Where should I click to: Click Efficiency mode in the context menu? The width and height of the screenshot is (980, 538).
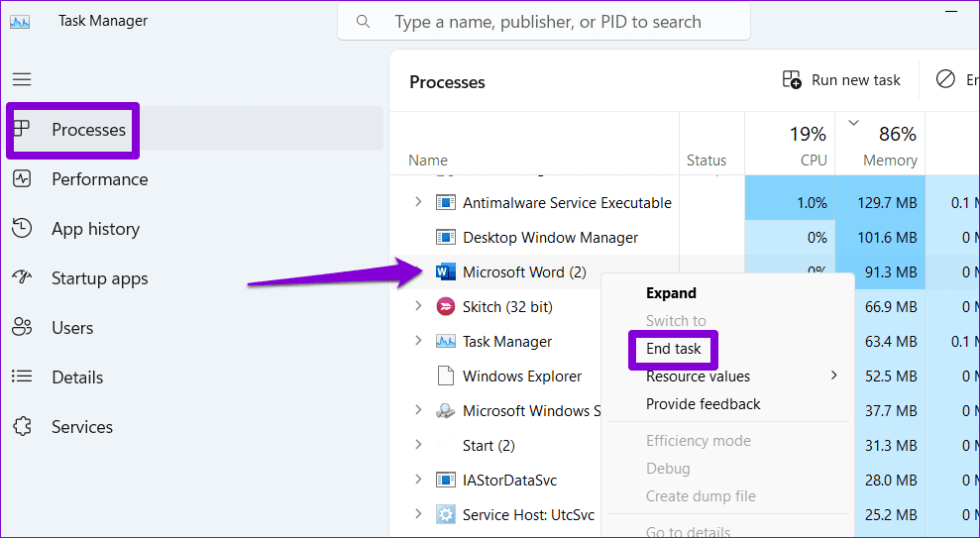tap(699, 441)
